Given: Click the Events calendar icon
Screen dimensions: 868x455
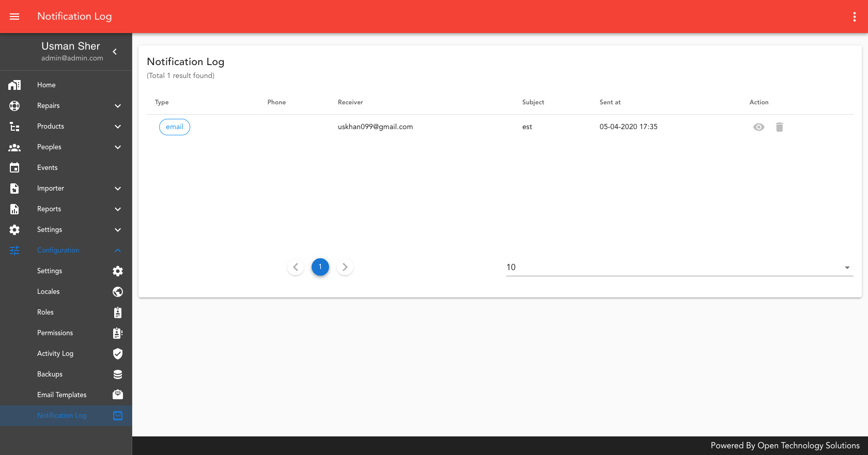Looking at the screenshot, I should coord(14,168).
